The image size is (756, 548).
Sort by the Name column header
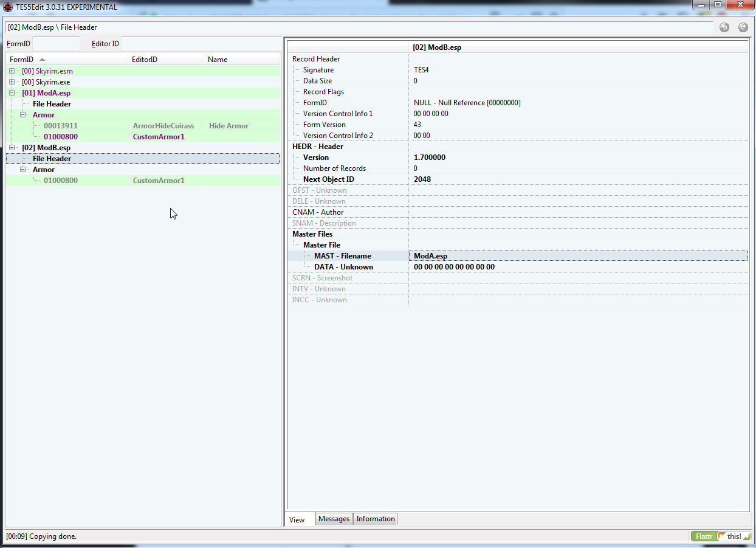tap(241, 60)
